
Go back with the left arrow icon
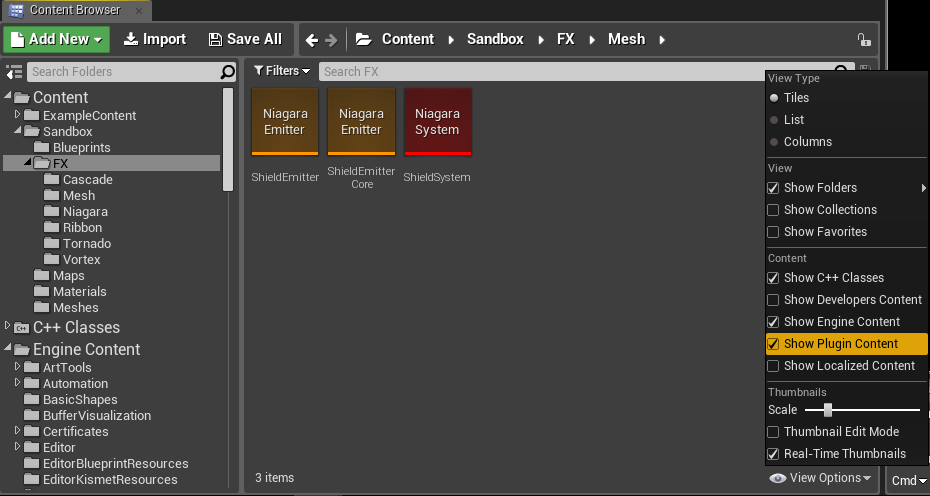point(312,40)
